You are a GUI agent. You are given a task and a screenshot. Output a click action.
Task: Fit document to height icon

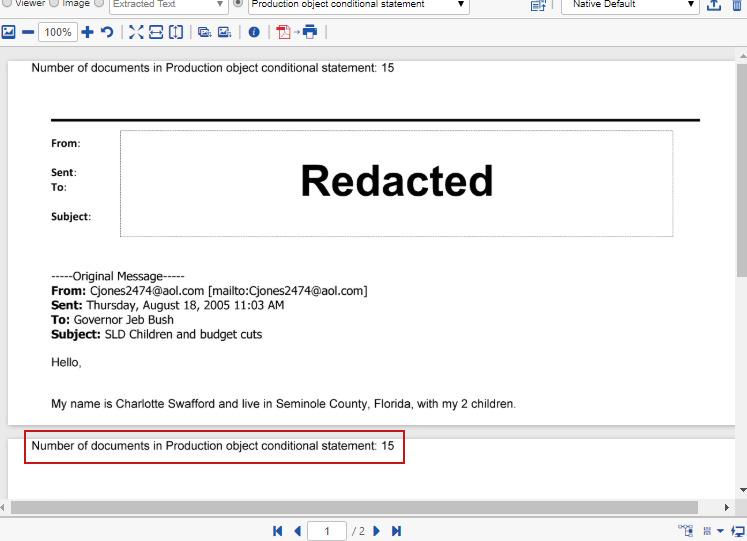click(176, 32)
